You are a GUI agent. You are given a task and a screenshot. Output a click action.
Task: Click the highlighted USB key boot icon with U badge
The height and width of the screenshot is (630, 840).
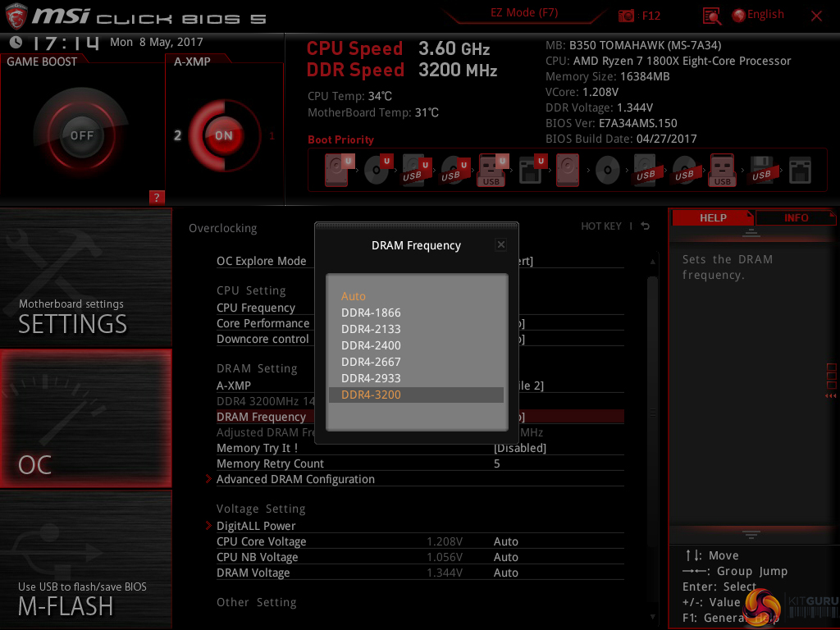coord(491,170)
